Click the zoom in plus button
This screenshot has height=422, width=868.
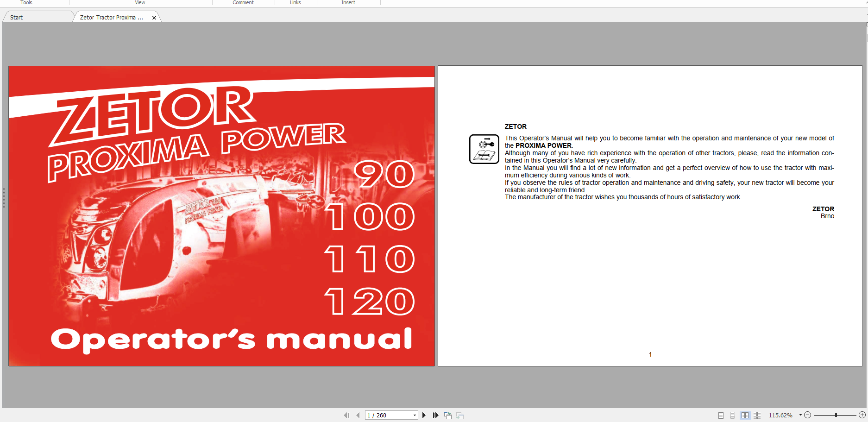(x=862, y=415)
